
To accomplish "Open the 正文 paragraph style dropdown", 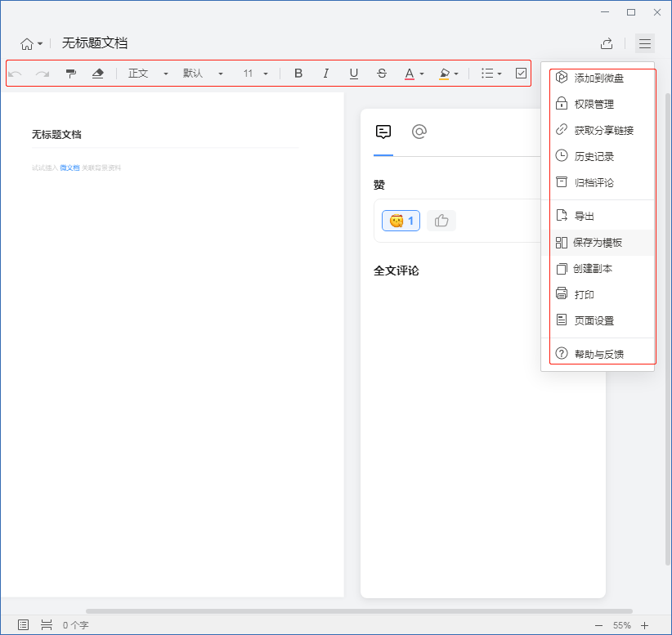I will tap(148, 74).
